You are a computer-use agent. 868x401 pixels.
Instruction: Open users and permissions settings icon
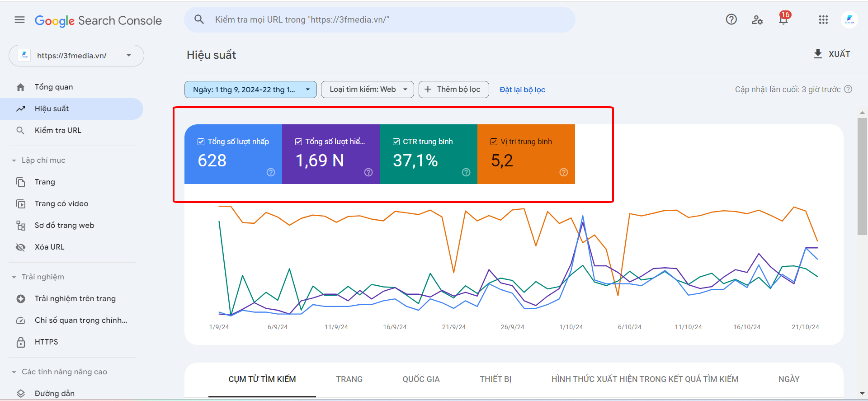757,20
